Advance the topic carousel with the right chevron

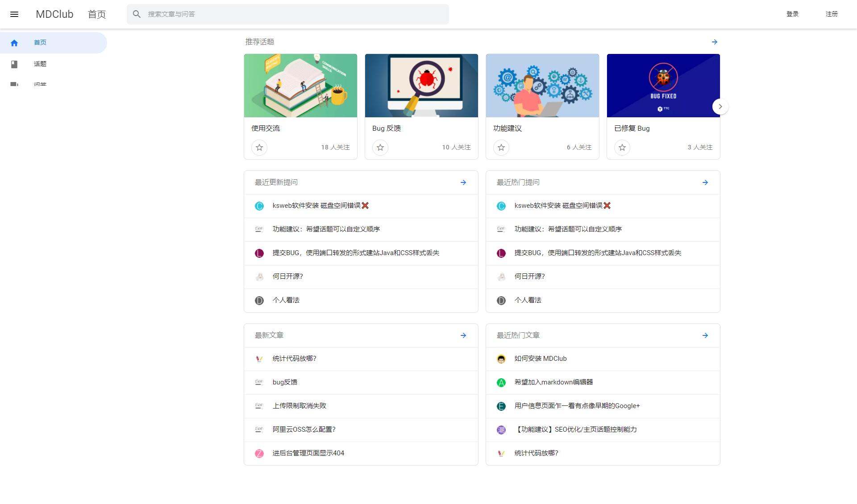[x=720, y=107]
